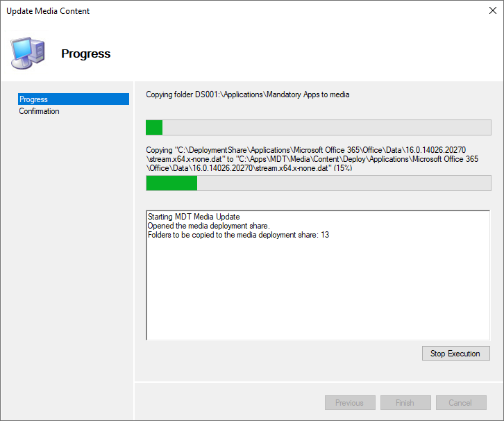Click the file copy progress bar at 15%

tap(318, 183)
